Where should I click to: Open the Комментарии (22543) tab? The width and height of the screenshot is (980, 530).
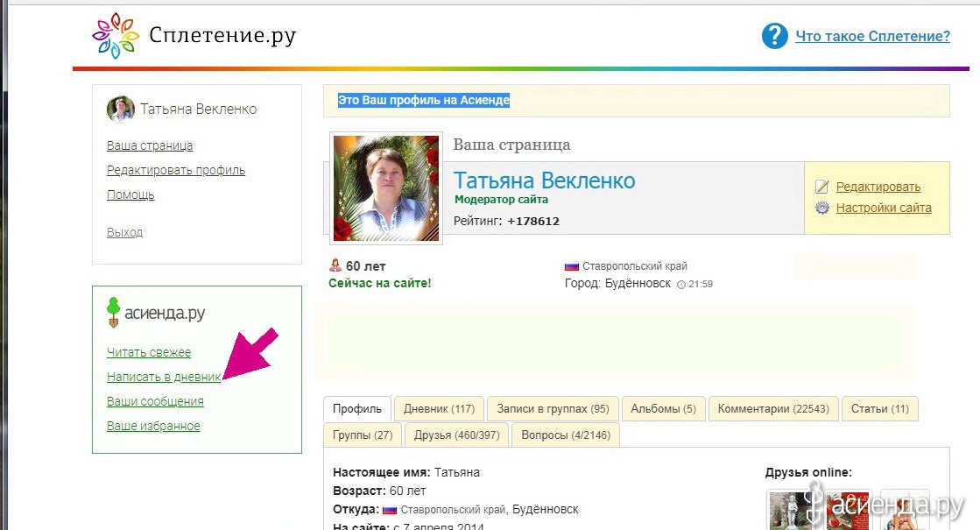[773, 409]
